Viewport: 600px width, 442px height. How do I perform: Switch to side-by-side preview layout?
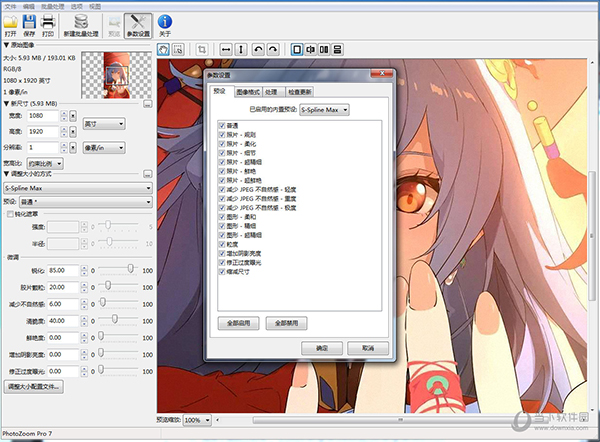click(324, 49)
